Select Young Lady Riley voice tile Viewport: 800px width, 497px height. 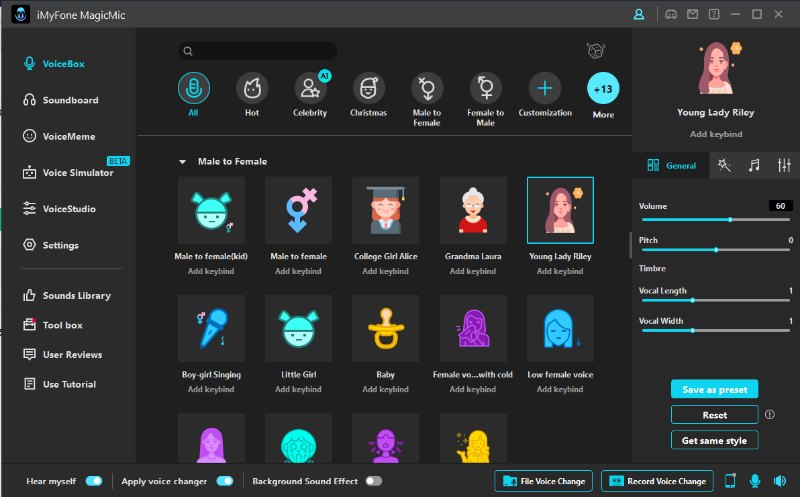coord(560,210)
